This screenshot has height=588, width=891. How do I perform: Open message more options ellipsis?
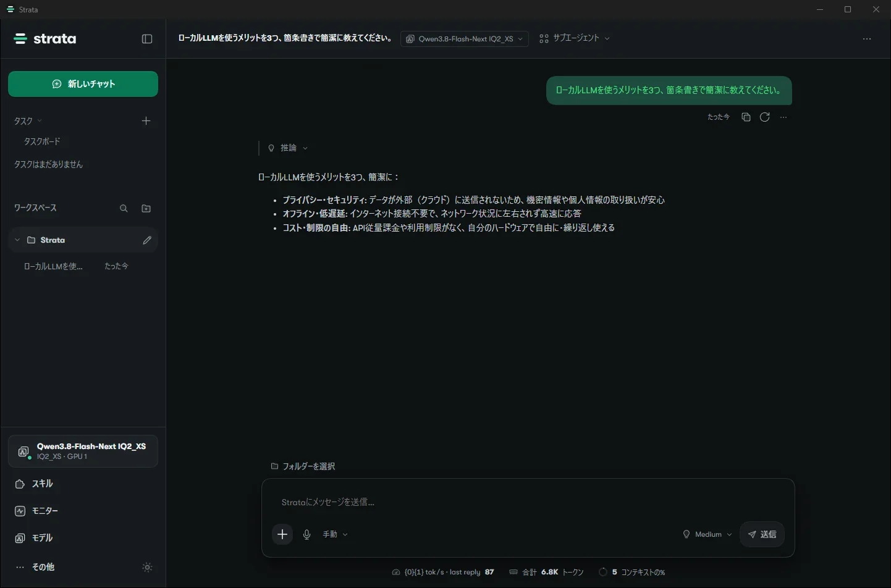[783, 117]
